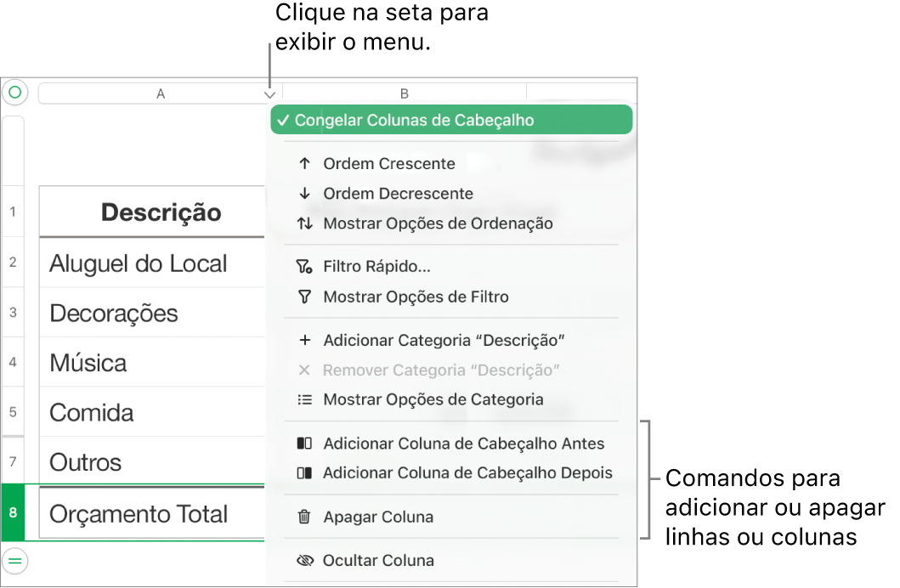
Task: Click the Mostrar Opções de Categoria list icon
Action: point(304,399)
